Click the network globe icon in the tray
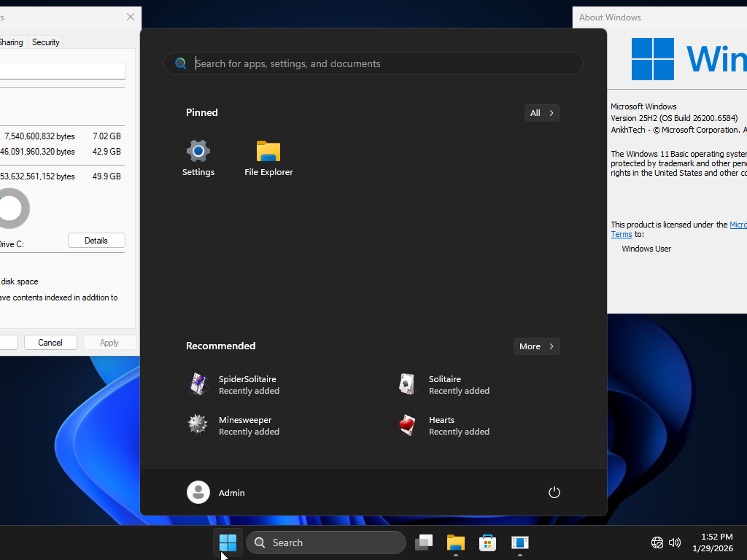Screen dimensions: 747x560 pyautogui.click(x=657, y=542)
